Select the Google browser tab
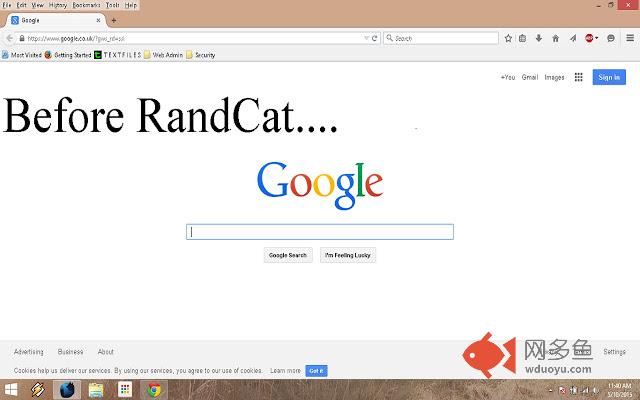 [56, 20]
